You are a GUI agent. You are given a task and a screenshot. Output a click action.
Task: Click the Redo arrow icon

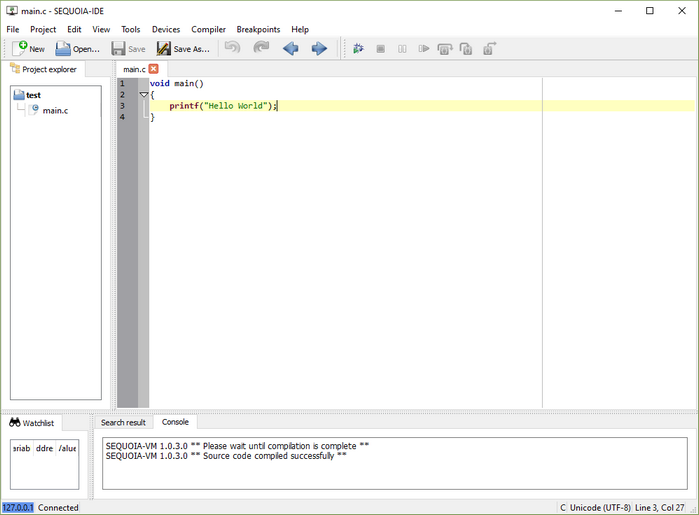pyautogui.click(x=261, y=48)
